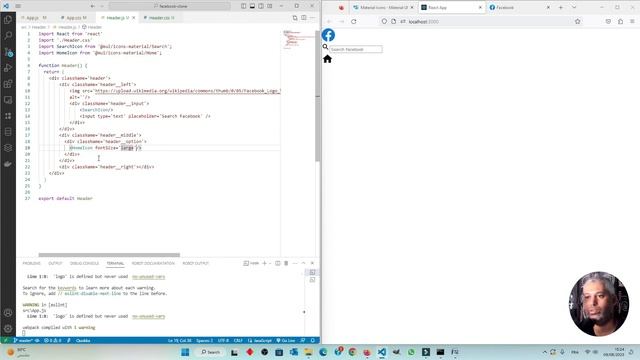Toggle the bottom panel layout icon
Screen dimensions: 640x360
tap(252, 6)
